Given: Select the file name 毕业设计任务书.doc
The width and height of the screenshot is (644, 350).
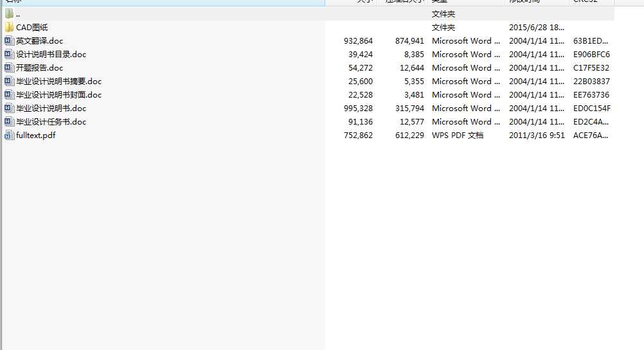Looking at the screenshot, I should coord(51,122).
